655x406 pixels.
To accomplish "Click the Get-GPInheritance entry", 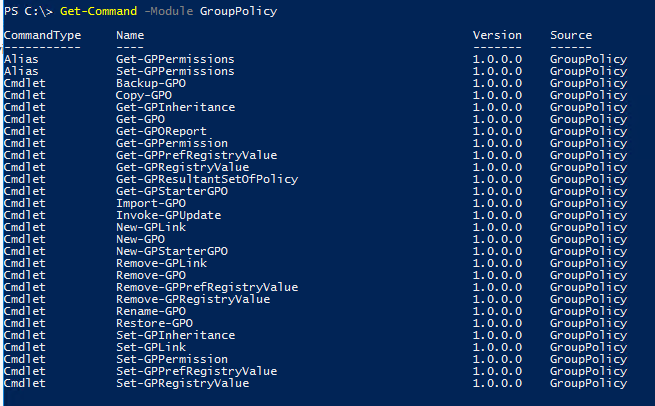I will [x=175, y=107].
